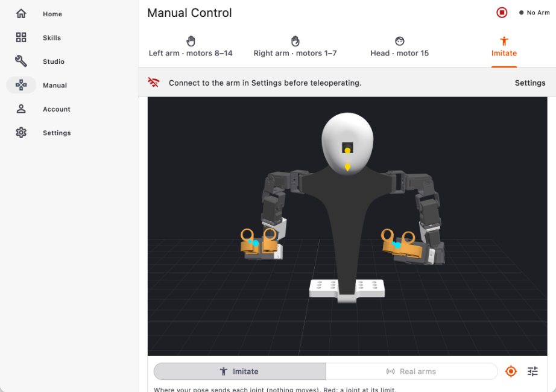Switch to Head motor 15 tab
This screenshot has width=556, height=392.
(x=400, y=47)
